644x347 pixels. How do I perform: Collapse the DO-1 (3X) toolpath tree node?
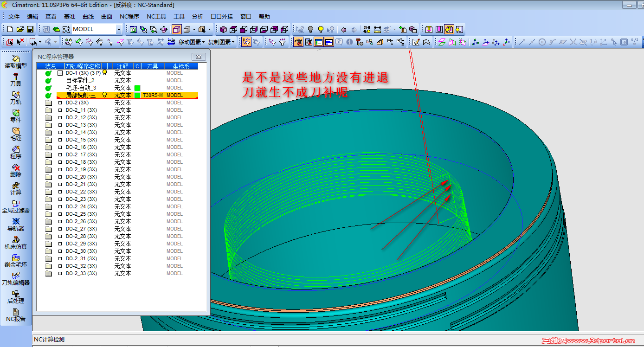[60, 73]
